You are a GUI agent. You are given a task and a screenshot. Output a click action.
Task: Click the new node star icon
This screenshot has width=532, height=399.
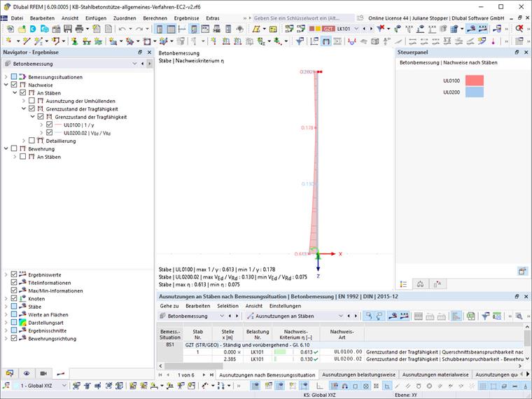9,41
